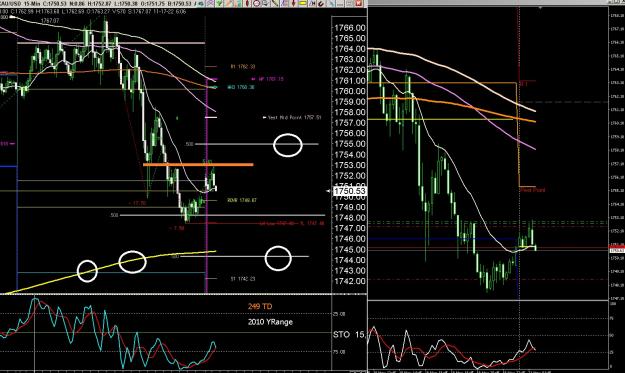Screen dimensions: 625x373
Task: Click the dark hook-shaped toolbar icon
Action: tap(321, 3)
